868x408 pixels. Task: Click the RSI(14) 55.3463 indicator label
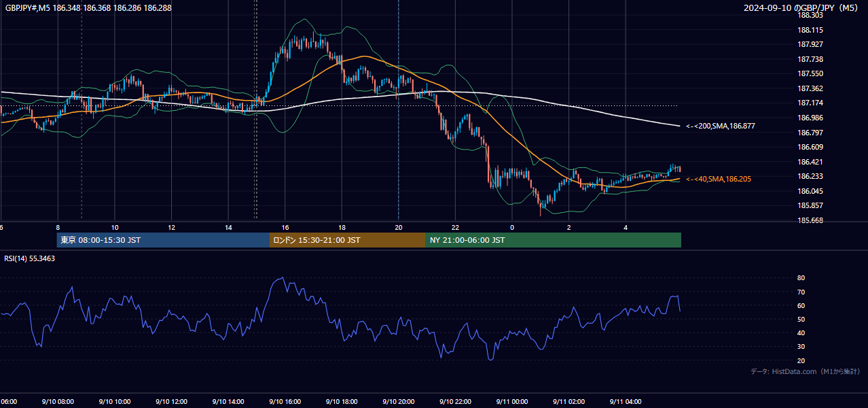[30, 258]
